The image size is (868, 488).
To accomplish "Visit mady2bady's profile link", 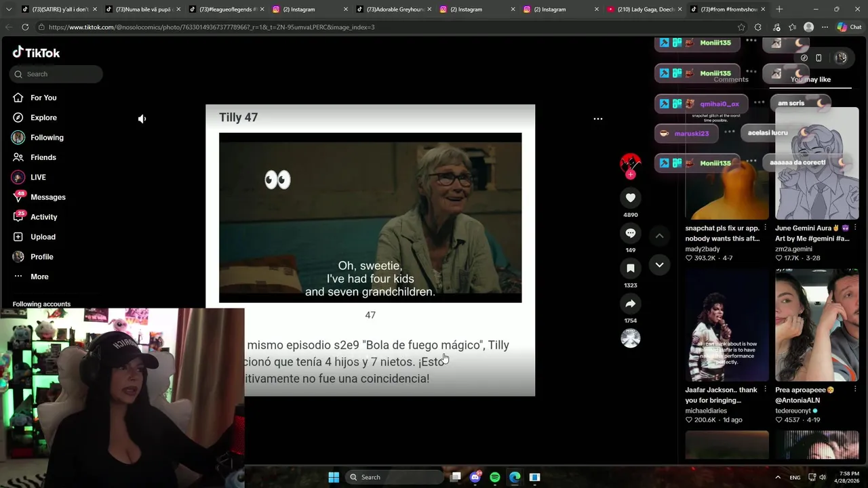I will pos(703,249).
